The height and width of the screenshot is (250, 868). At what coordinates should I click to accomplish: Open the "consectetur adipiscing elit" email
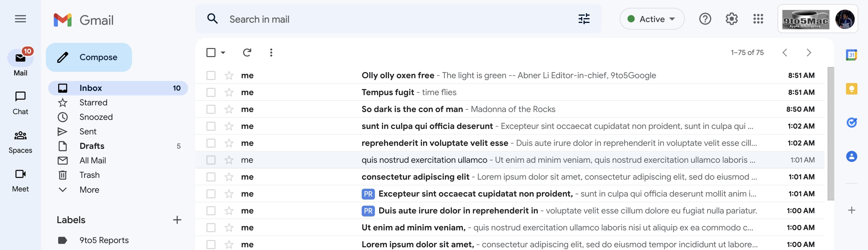(415, 177)
